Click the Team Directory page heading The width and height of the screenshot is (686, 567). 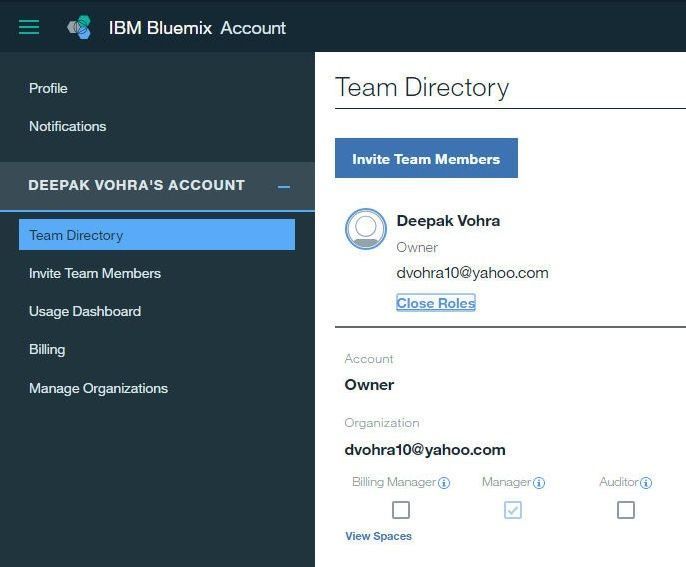422,88
